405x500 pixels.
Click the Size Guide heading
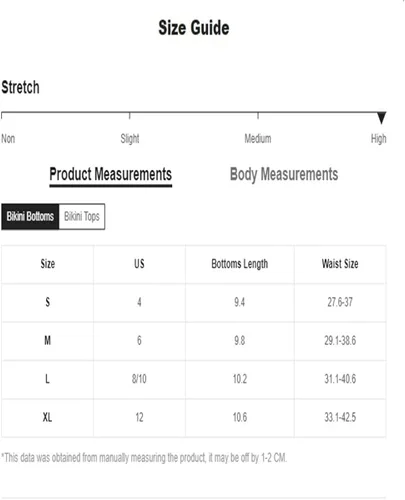click(194, 28)
